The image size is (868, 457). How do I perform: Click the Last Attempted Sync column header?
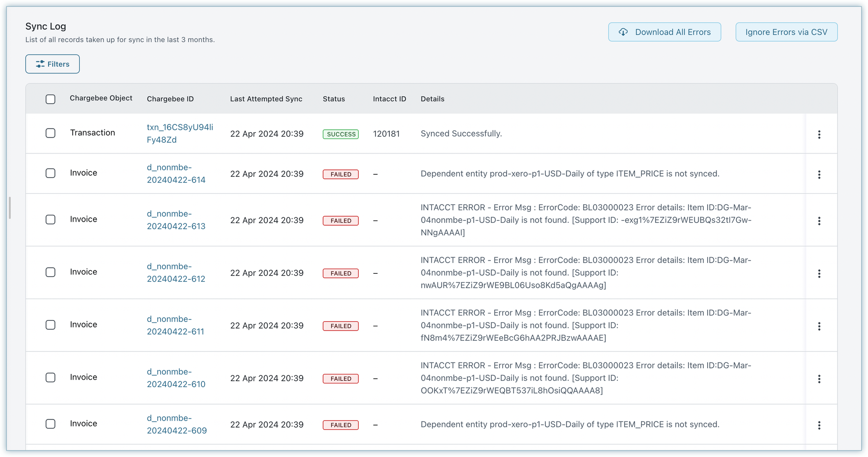(x=266, y=99)
